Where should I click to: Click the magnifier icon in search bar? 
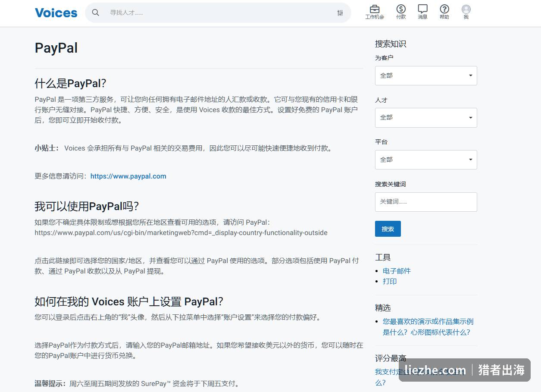pyautogui.click(x=96, y=13)
